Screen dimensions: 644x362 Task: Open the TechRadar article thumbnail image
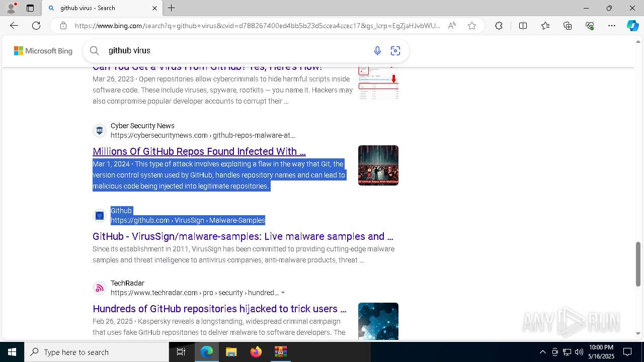tap(378, 321)
